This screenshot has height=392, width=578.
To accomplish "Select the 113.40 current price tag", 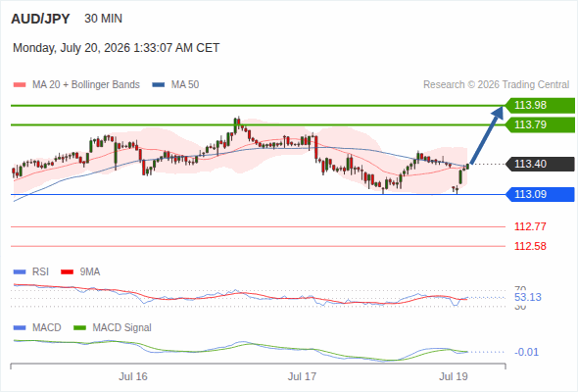I will pos(540,164).
